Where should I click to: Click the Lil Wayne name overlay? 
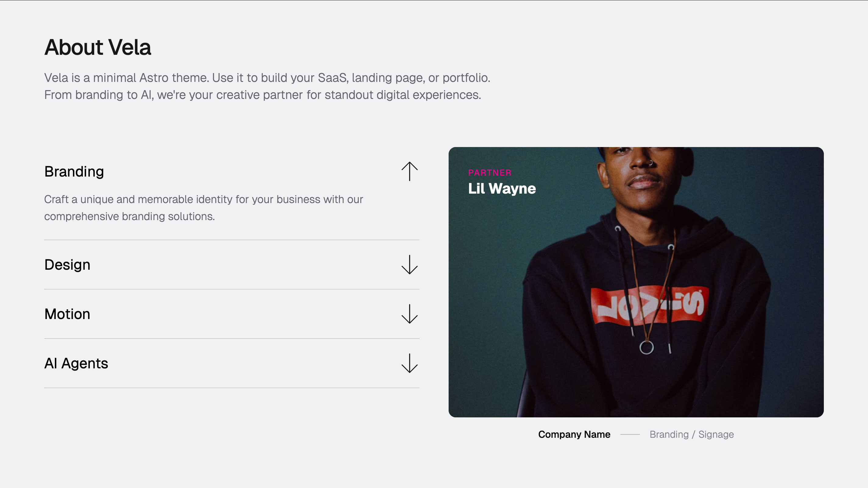[502, 189]
